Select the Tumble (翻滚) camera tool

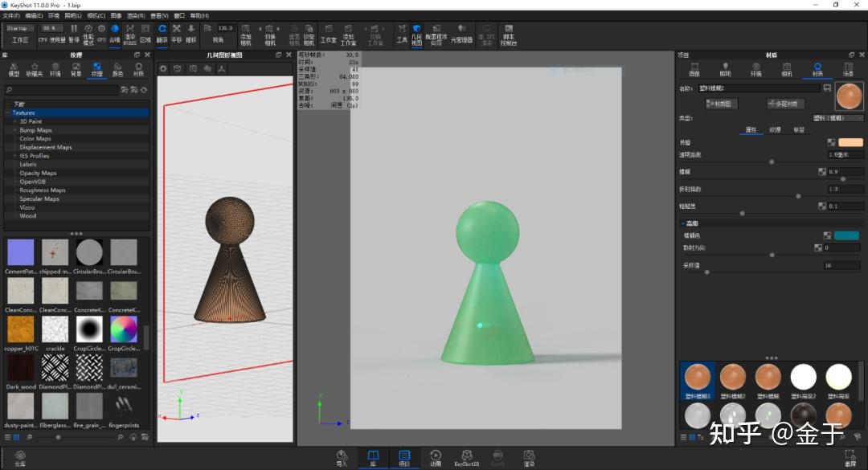[x=162, y=32]
